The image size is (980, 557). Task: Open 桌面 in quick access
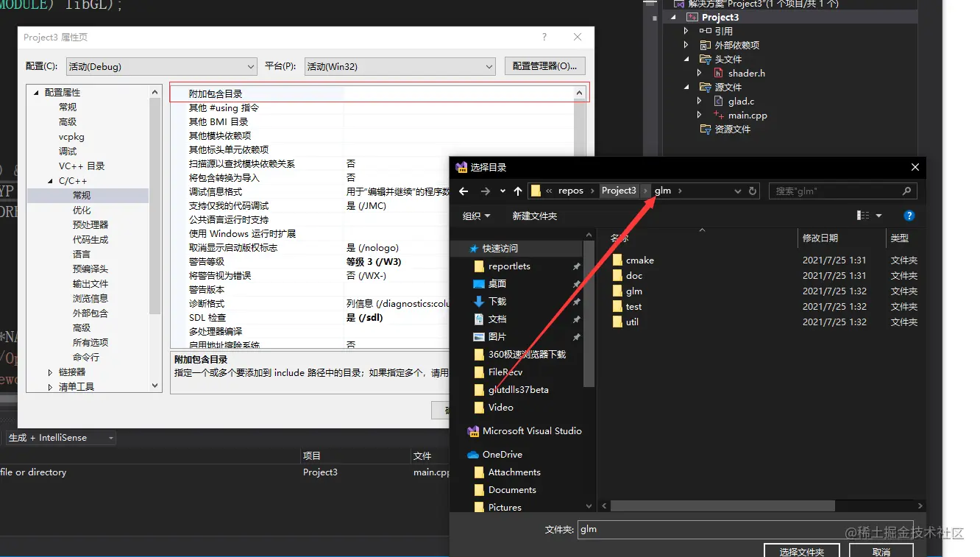pyautogui.click(x=497, y=283)
